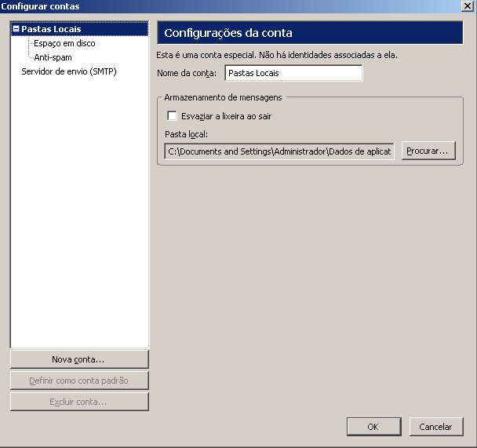Screen dimensions: 477x448
Task: Open the Espaço em disco settings
Action: coord(64,43)
